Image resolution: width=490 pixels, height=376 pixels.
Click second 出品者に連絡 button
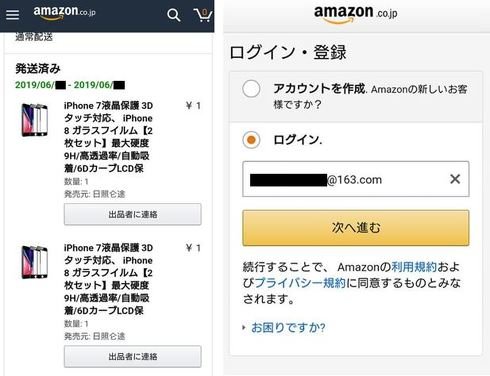coord(133,357)
